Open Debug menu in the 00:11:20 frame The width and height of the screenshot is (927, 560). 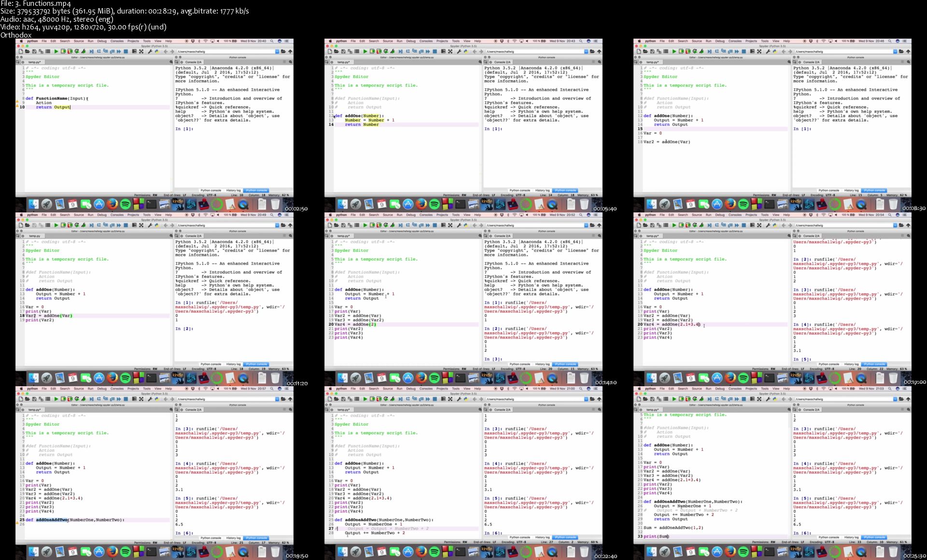pyautogui.click(x=102, y=215)
